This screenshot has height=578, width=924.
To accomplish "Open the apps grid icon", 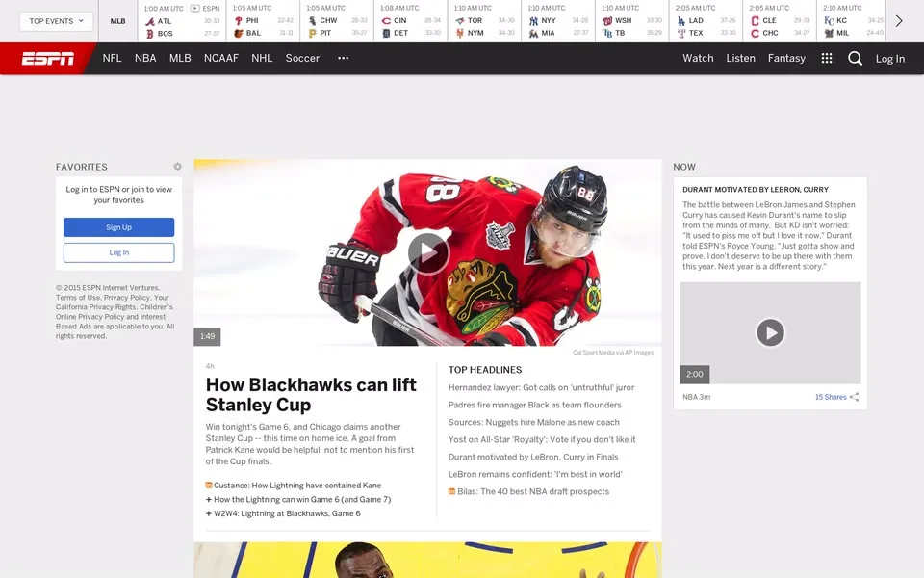I will 827,58.
